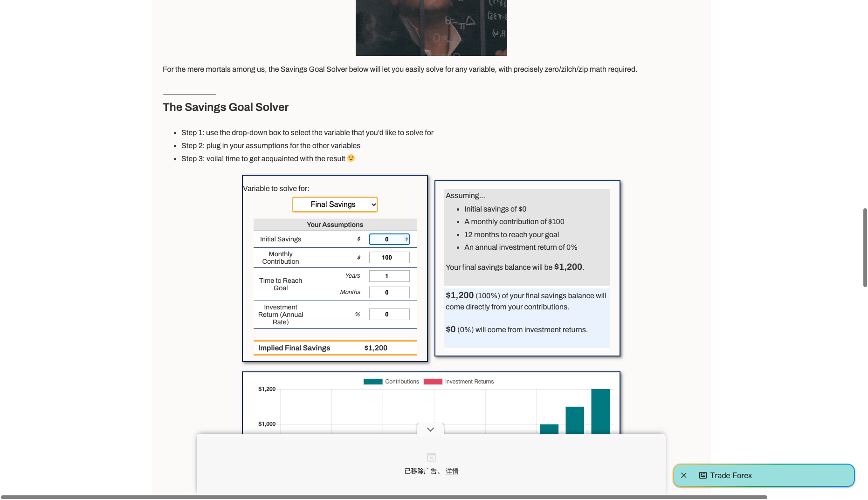Click the Initial Savings spinner arrows
This screenshot has height=500, width=868.
pos(407,239)
